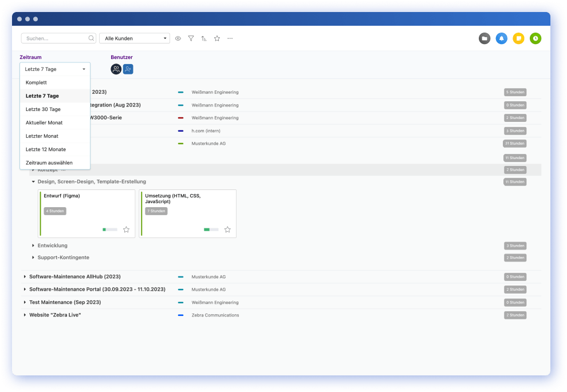Click the blue marker beside Zebra Communications
The width and height of the screenshot is (567, 392).
181,315
